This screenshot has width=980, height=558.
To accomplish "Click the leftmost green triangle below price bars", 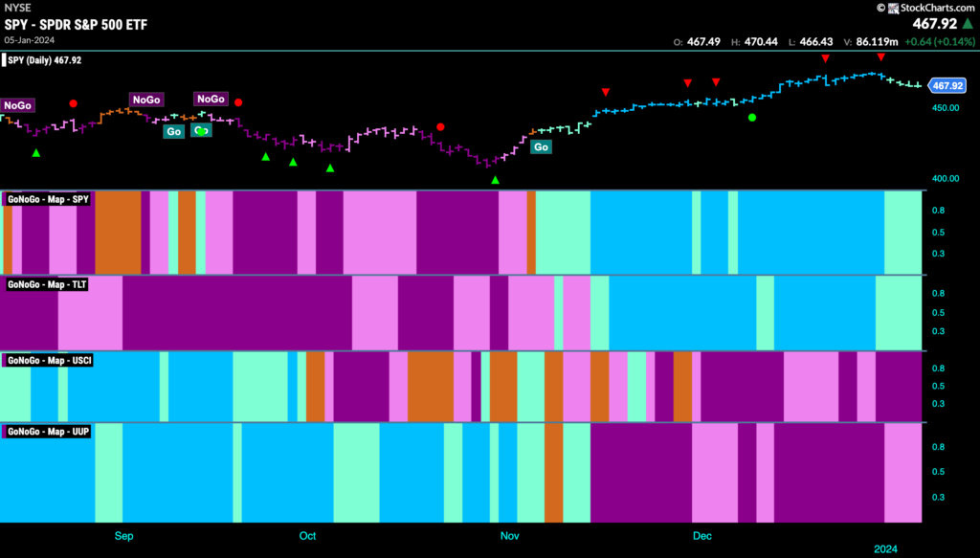I will (x=36, y=153).
